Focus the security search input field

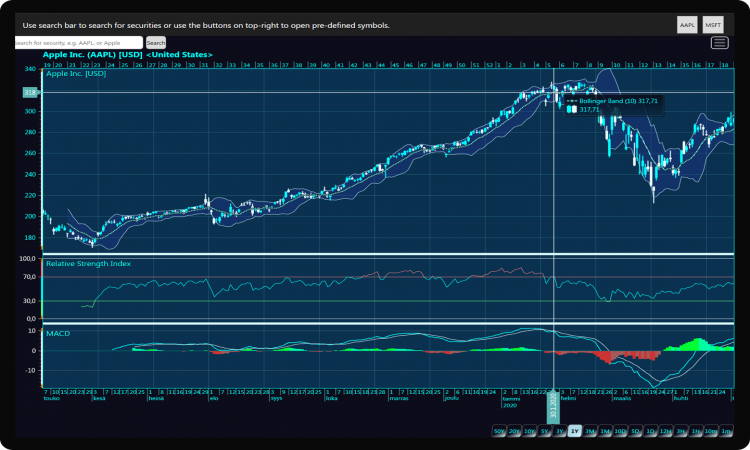pyautogui.click(x=79, y=43)
